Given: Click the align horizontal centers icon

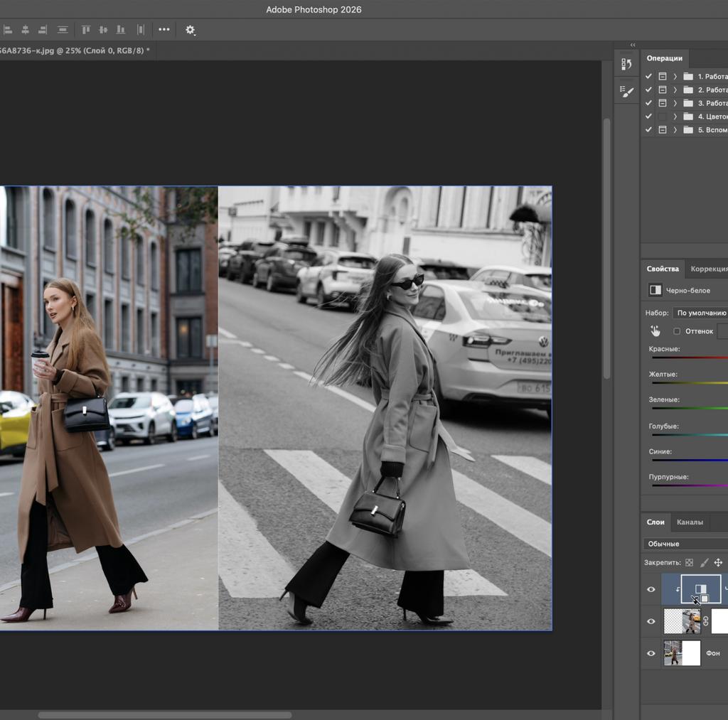Looking at the screenshot, I should click(x=25, y=30).
